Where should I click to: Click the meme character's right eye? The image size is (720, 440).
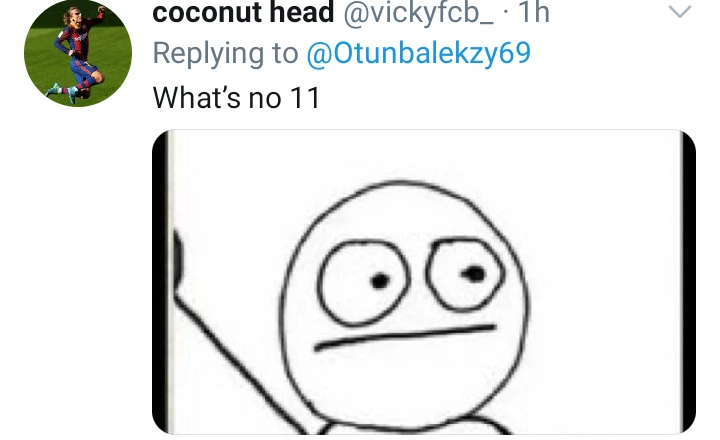tap(465, 274)
